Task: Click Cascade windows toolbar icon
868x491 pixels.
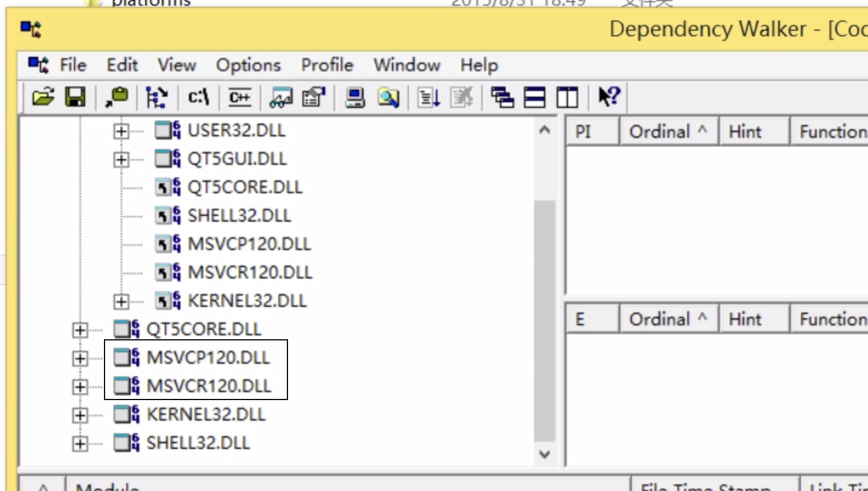Action: click(x=502, y=97)
